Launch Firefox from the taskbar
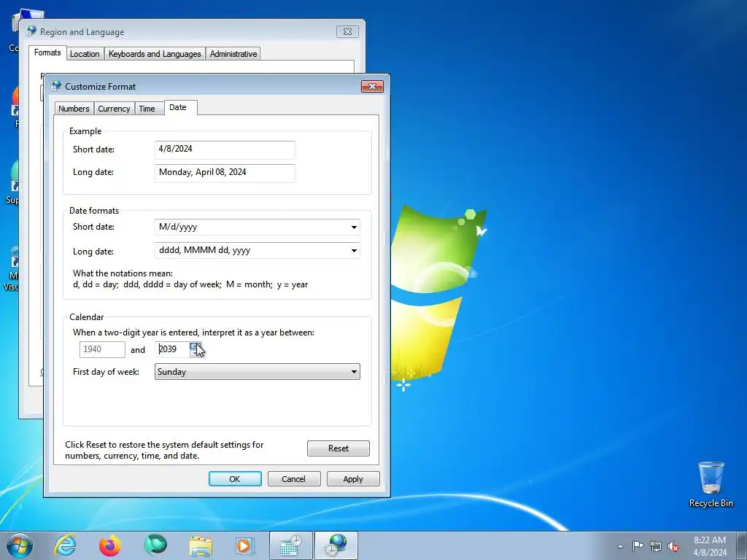The width and height of the screenshot is (747, 560). pyautogui.click(x=110, y=545)
